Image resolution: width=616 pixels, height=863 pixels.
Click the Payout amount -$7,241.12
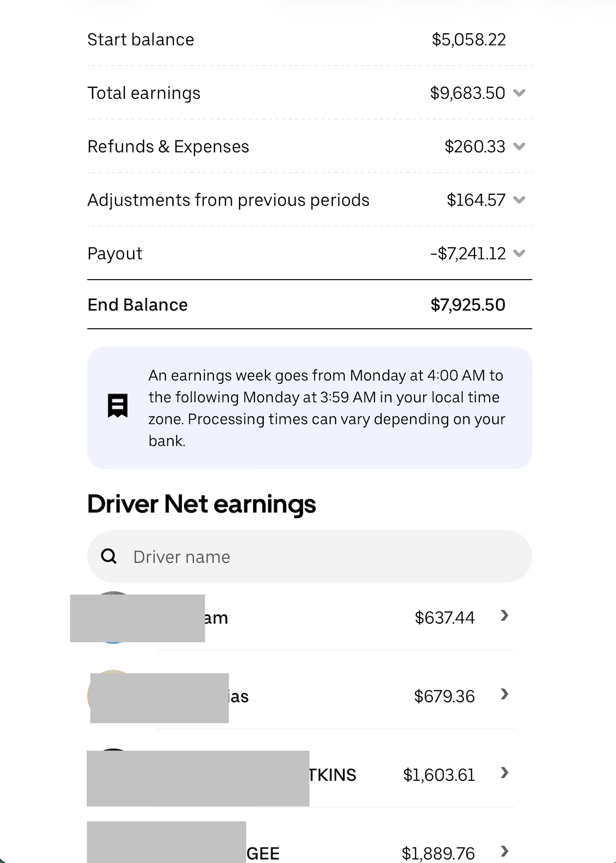click(x=467, y=253)
